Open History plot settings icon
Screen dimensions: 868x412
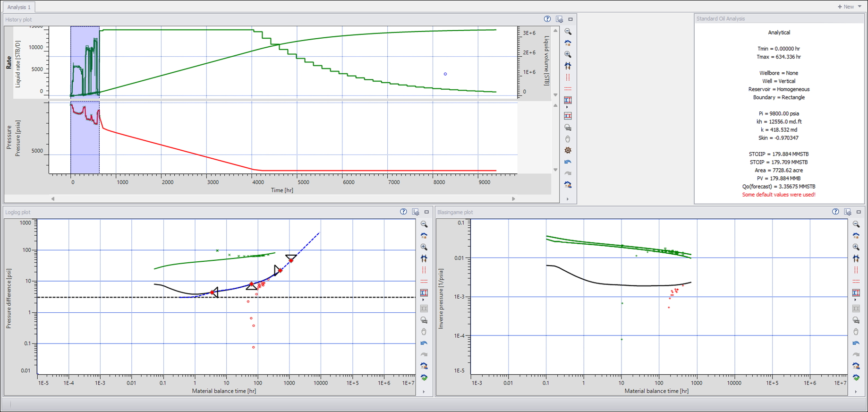click(x=559, y=19)
